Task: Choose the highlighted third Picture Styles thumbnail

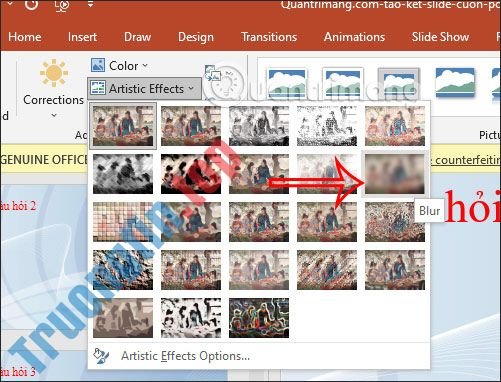Action: 398,83
